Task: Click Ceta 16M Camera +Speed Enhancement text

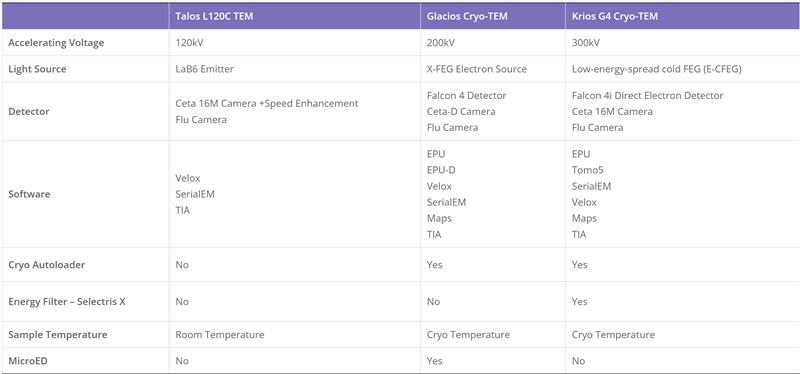Action: 267,104
